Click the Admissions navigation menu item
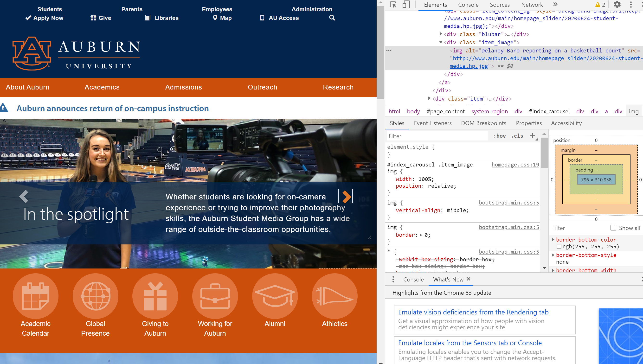Screen dimensions: 643x364 coord(183,87)
